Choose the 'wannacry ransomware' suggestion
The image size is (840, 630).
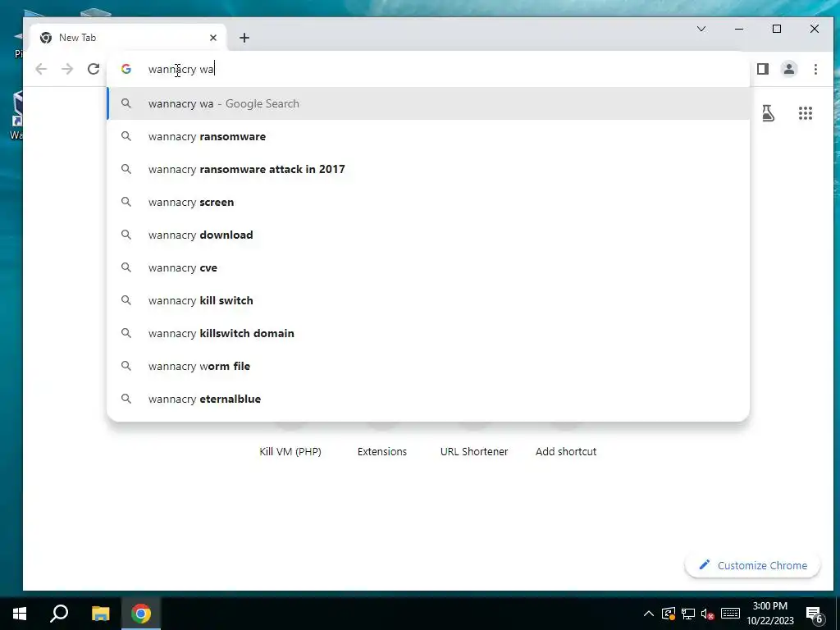pyautogui.click(x=428, y=137)
